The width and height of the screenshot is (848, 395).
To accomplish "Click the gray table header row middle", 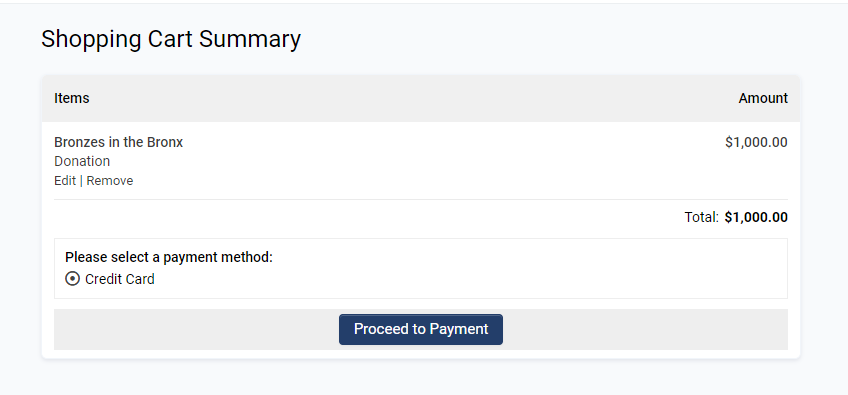I will [421, 98].
